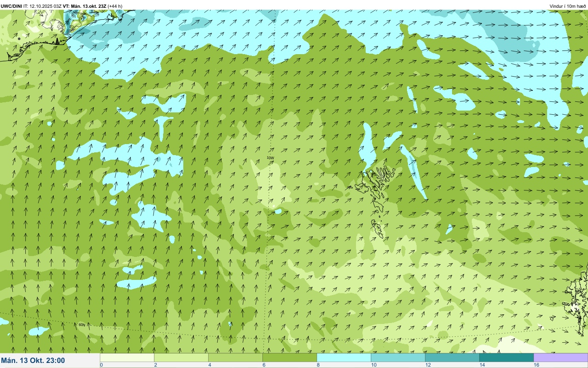Click the '10W' longitude label on map
The width and height of the screenshot is (588, 368).
(271, 158)
